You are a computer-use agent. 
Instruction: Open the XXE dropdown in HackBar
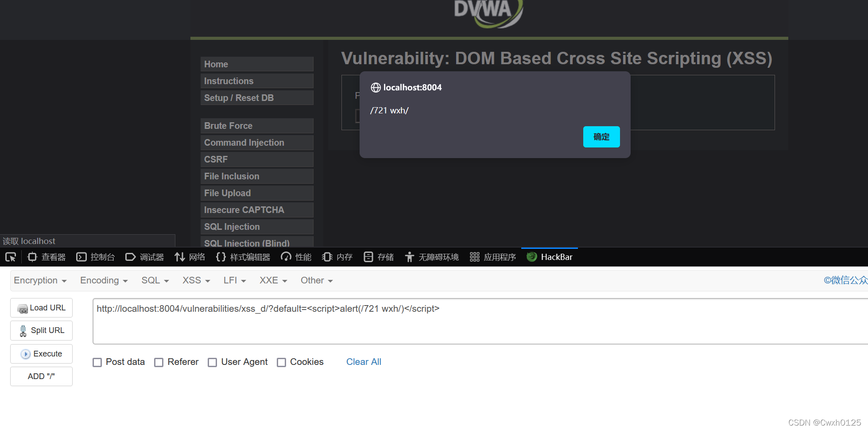pos(273,280)
